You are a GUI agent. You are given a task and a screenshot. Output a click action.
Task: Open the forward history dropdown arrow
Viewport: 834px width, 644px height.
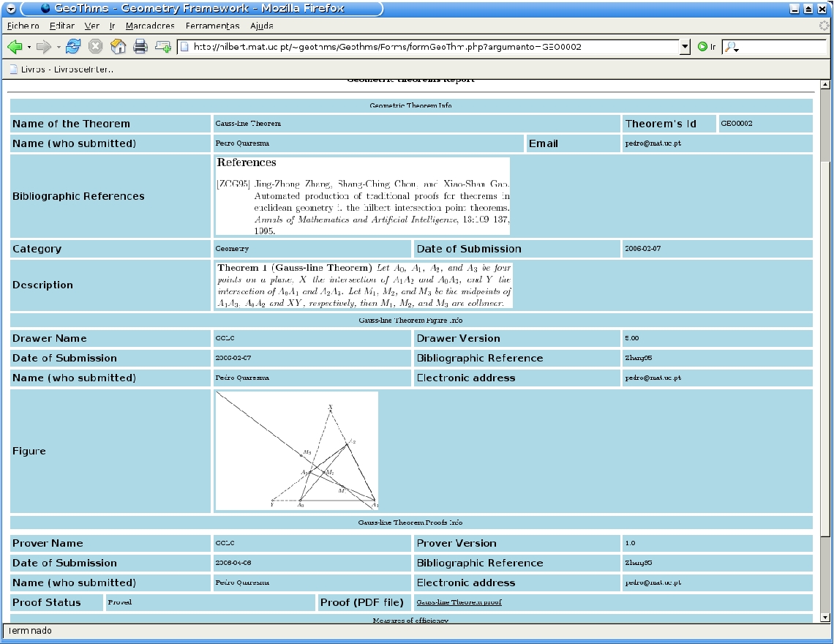(58, 48)
